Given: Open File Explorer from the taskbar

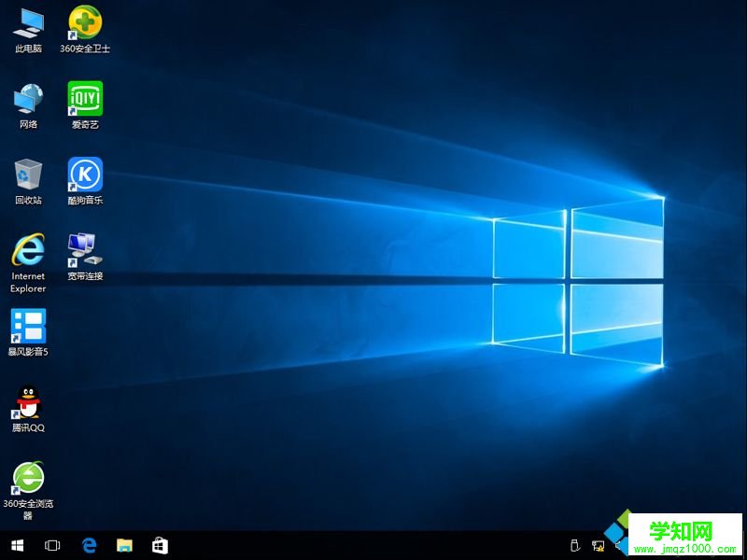Looking at the screenshot, I should [124, 545].
